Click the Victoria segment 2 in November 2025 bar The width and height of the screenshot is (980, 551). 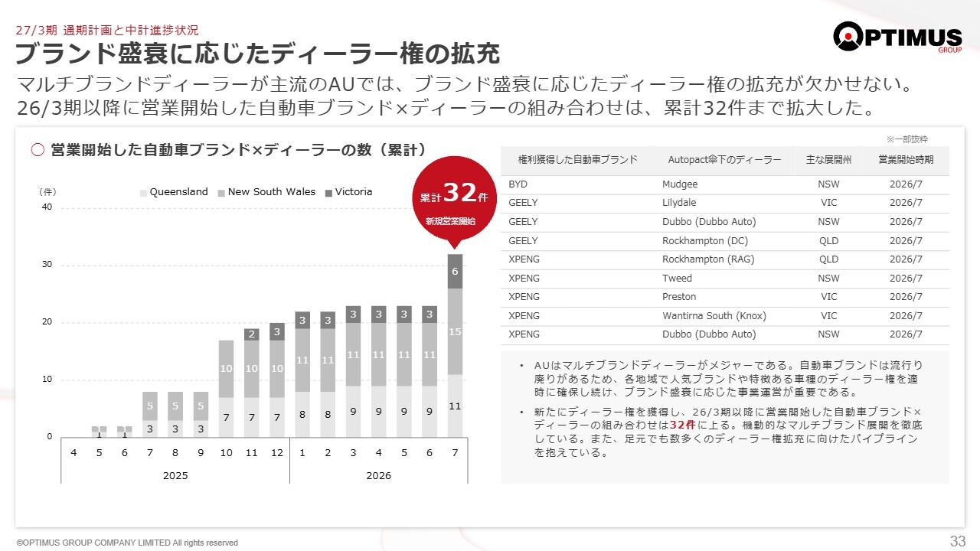252,334
